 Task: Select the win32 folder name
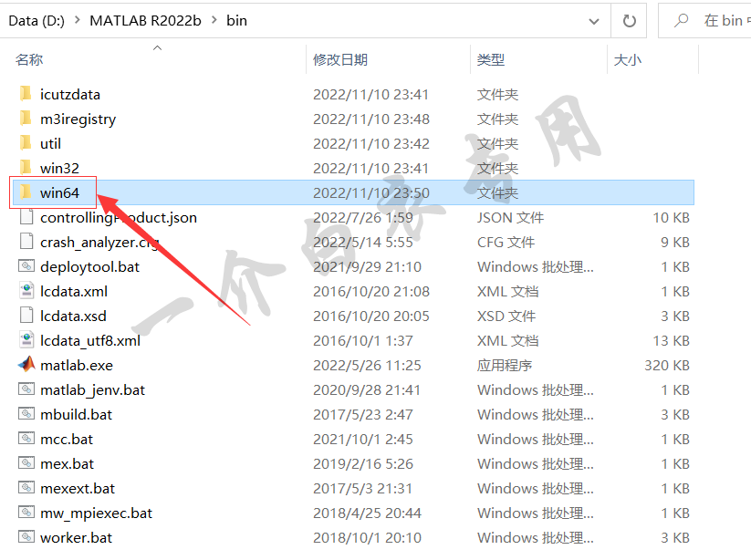(x=59, y=168)
